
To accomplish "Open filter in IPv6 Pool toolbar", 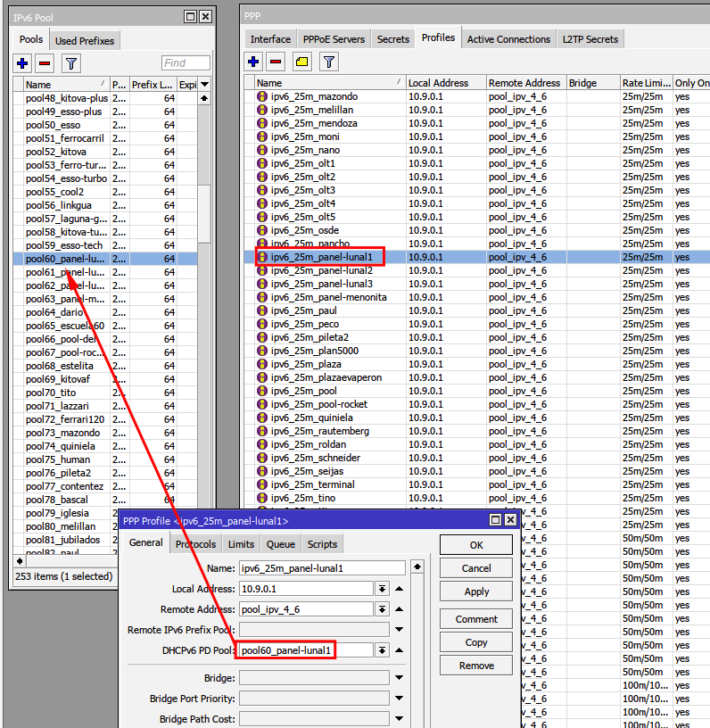I will click(x=71, y=63).
